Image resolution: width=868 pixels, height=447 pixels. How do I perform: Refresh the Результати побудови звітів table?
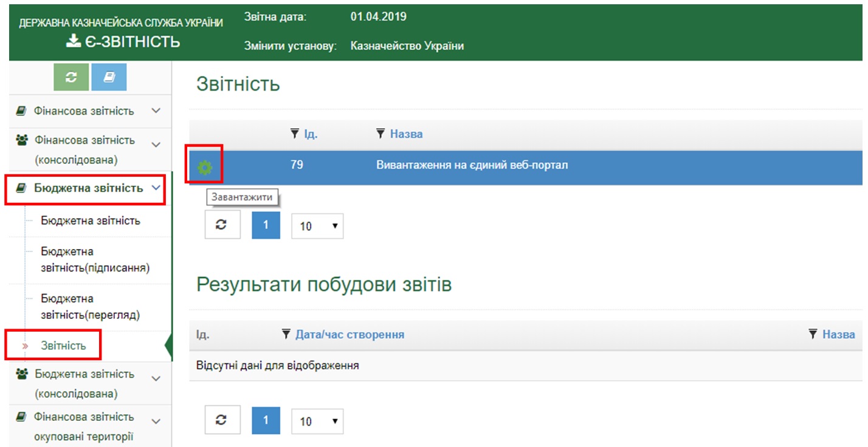[x=222, y=420]
